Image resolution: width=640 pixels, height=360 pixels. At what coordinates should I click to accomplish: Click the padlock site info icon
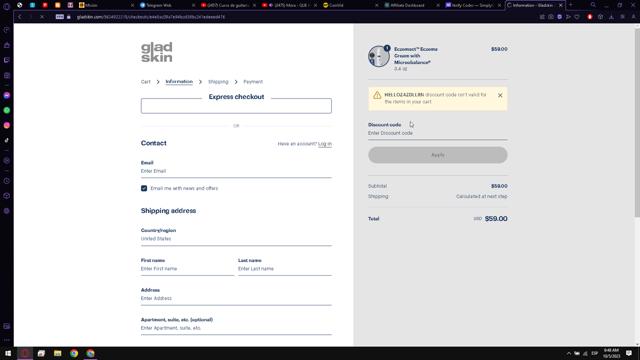click(x=69, y=17)
